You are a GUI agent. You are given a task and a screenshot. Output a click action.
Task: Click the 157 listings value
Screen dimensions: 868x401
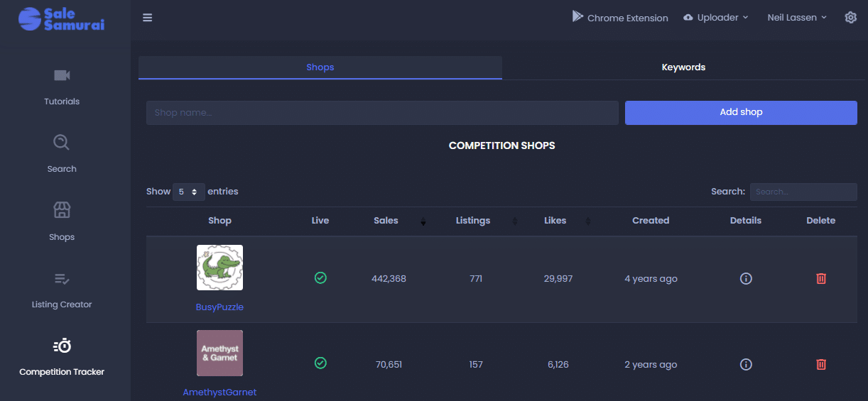(x=476, y=365)
